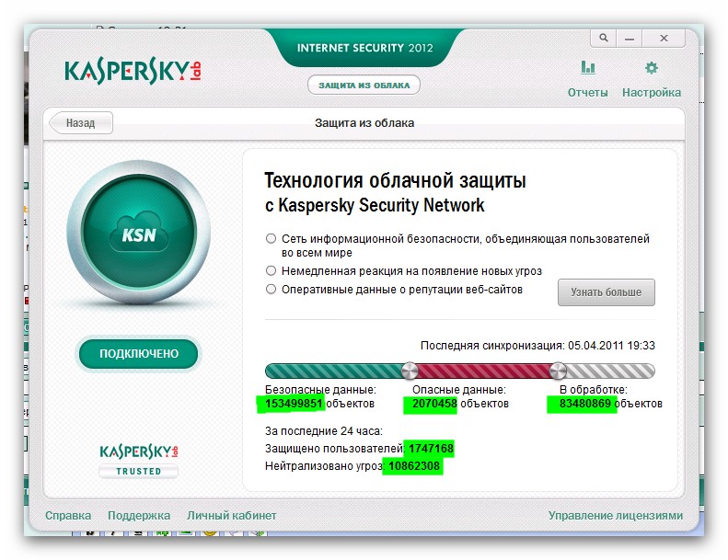728x560 pixels.
Task: Click the large KSN cloud emblem
Action: point(139,232)
